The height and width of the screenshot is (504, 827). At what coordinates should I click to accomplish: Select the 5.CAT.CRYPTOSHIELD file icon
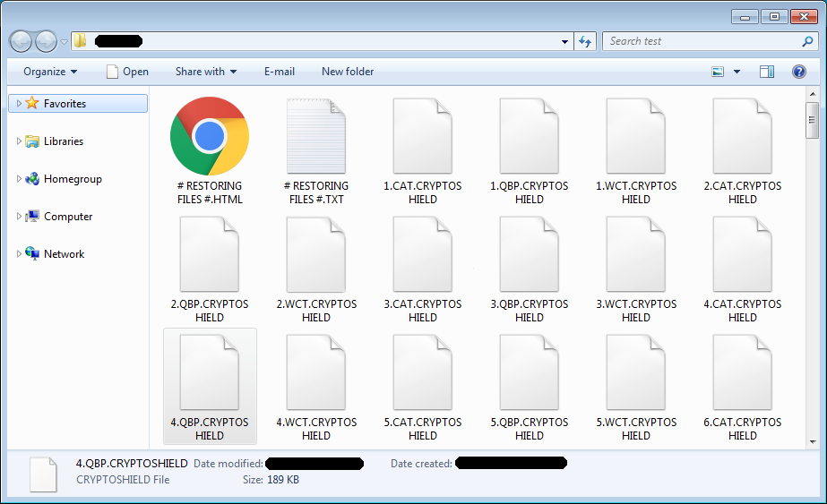click(423, 372)
